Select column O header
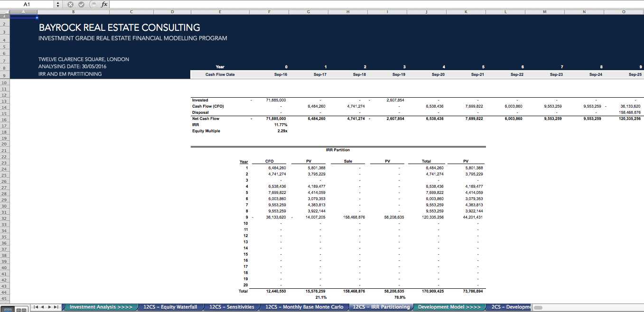The width and height of the screenshot is (644, 312). point(624,11)
